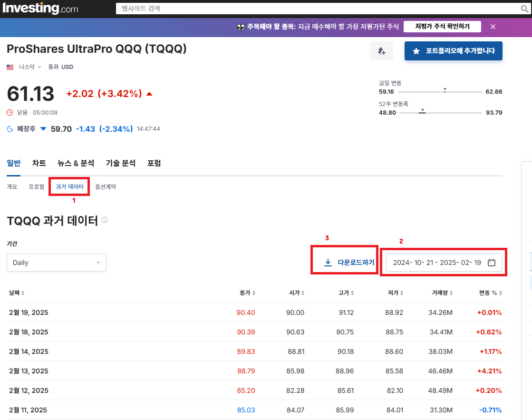This screenshot has width=532, height=420.
Task: Open the 뉴스 & 분석 tab
Action: [76, 163]
